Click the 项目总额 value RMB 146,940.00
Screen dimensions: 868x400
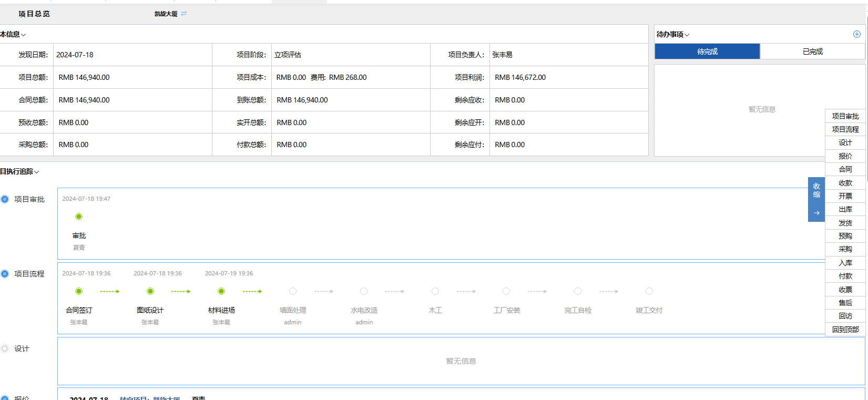click(84, 77)
